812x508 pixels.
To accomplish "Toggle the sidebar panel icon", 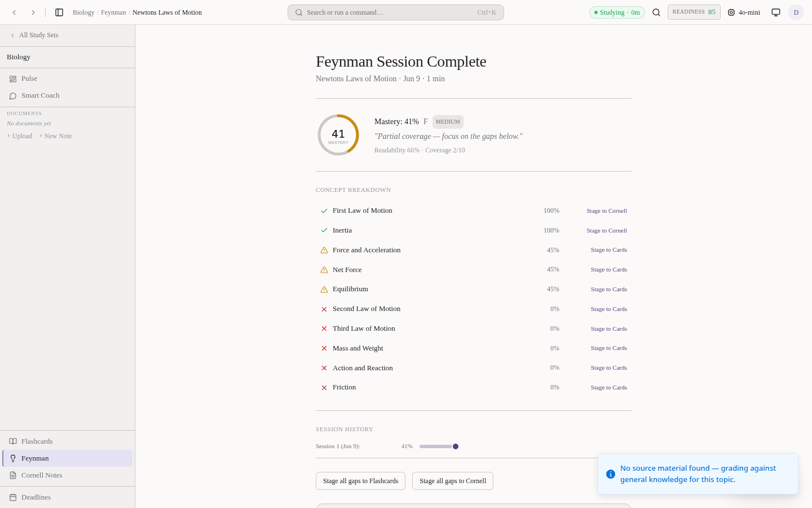I will click(59, 12).
